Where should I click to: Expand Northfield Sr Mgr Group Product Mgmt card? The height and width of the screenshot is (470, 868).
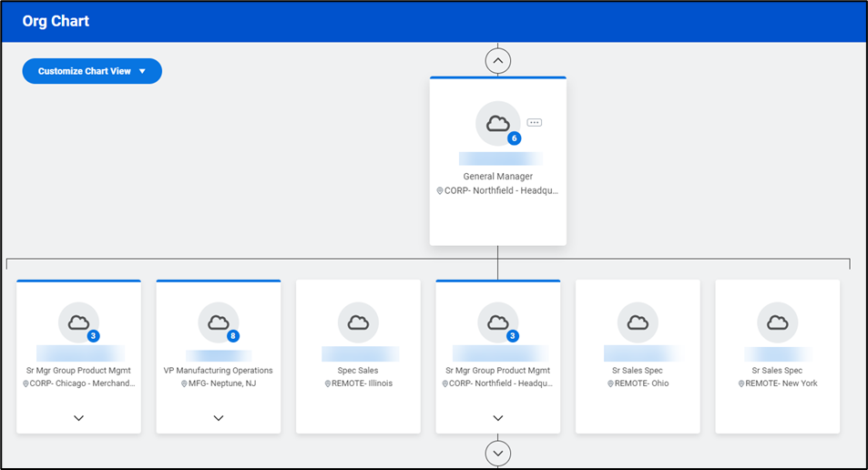497,418
